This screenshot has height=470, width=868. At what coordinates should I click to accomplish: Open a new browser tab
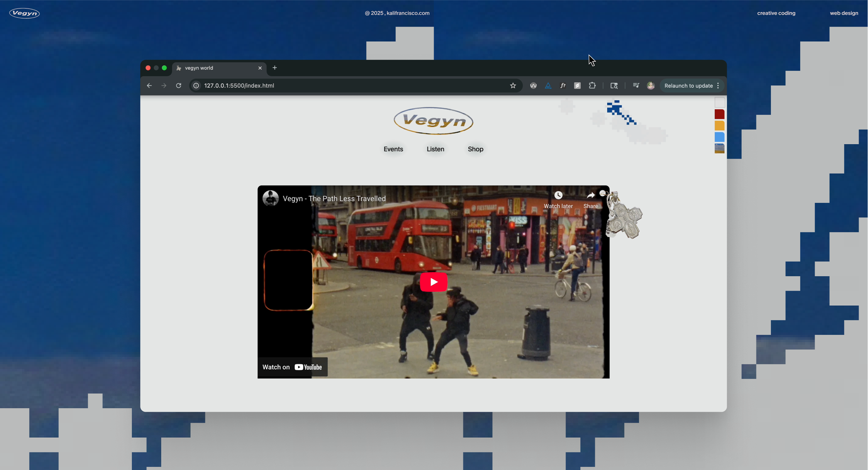[x=275, y=68]
